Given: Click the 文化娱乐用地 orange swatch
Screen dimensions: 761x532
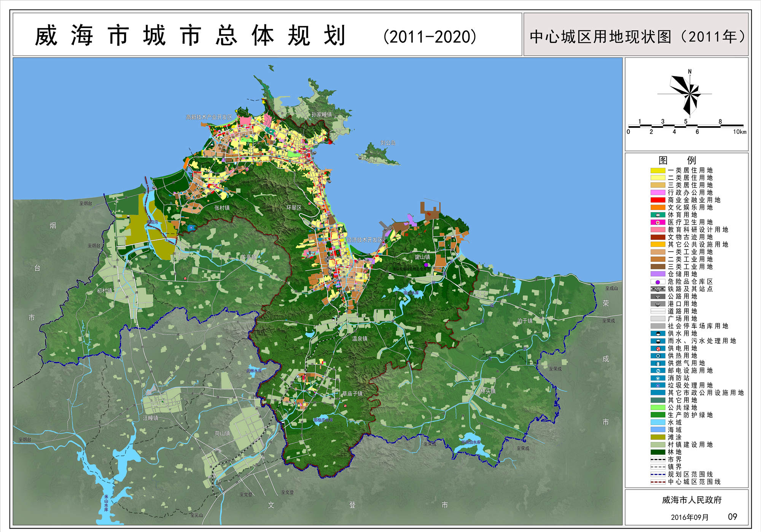Looking at the screenshot, I should [658, 207].
